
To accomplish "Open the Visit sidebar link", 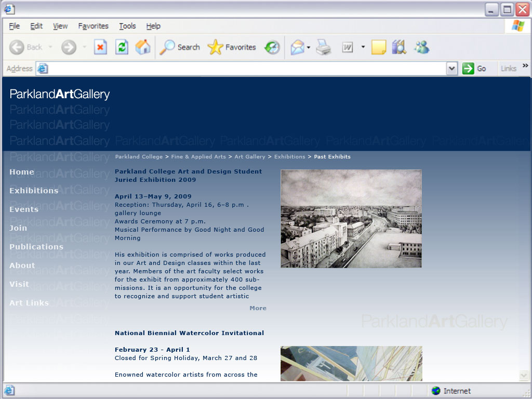I will 19,284.
